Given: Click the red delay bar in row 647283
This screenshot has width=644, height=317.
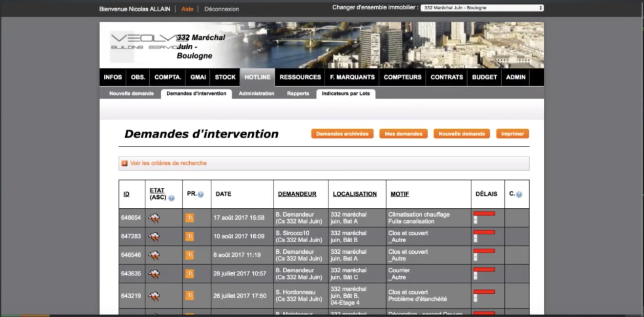Looking at the screenshot, I should 484,232.
